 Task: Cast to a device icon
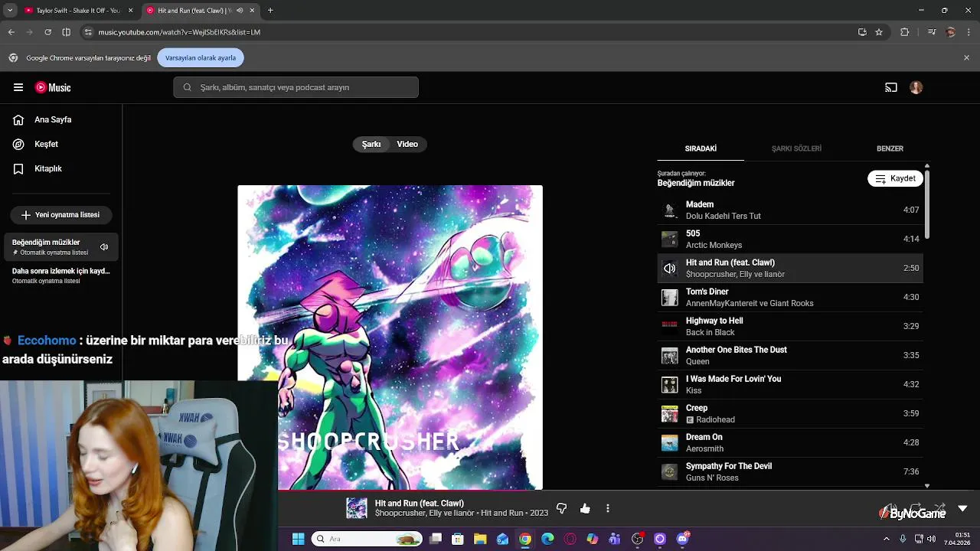(891, 87)
